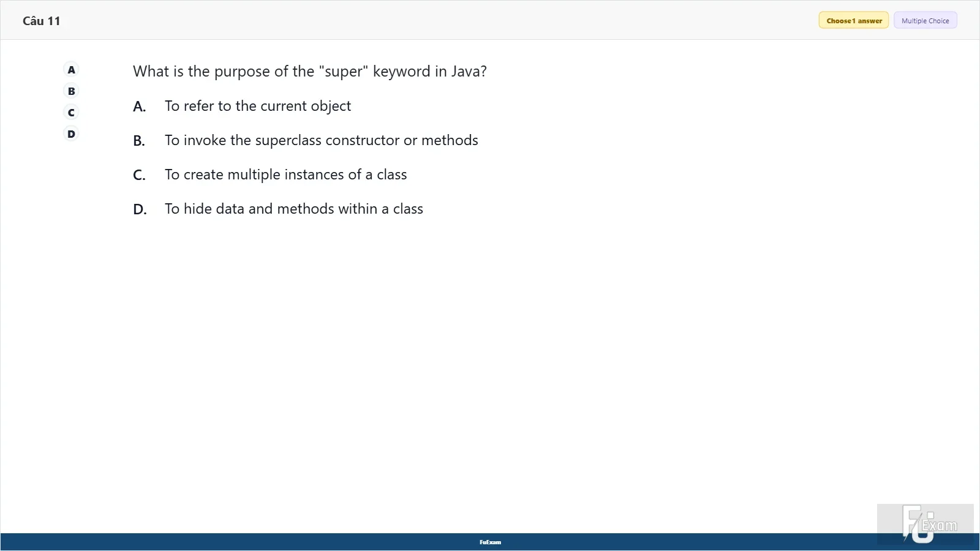Select answer bubble B
This screenshot has height=551, width=980.
(72, 91)
